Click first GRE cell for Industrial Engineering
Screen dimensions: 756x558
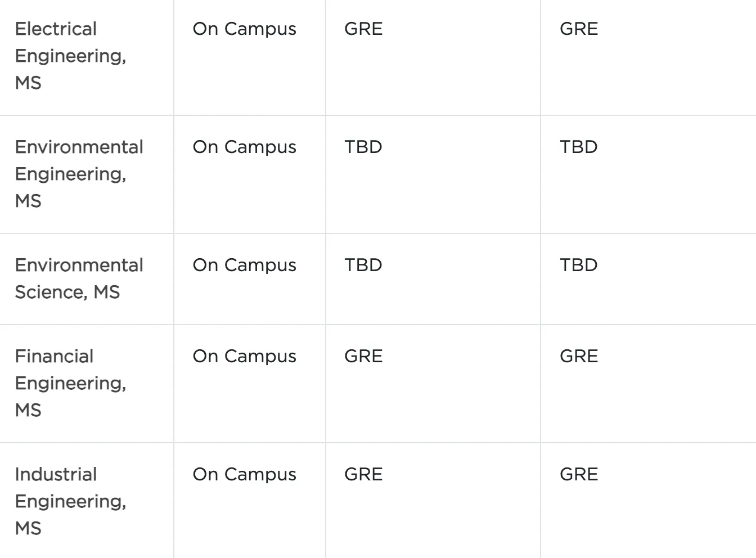click(x=363, y=474)
